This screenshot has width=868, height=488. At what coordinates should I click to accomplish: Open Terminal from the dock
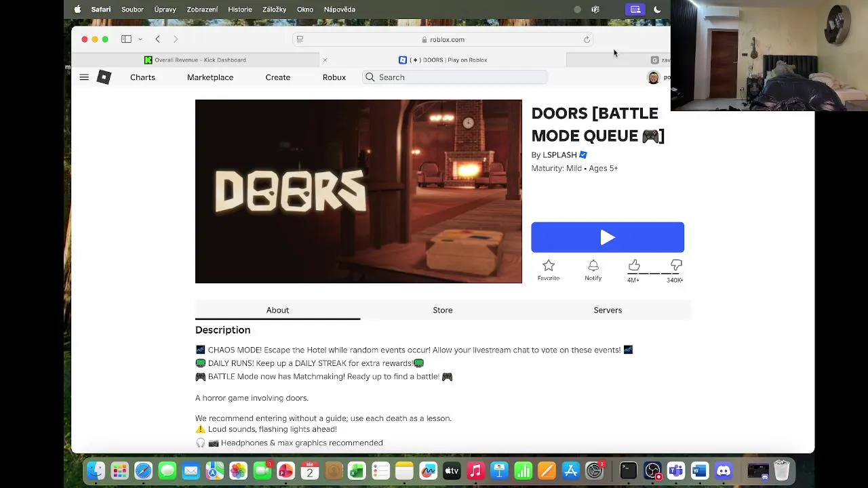click(x=628, y=470)
